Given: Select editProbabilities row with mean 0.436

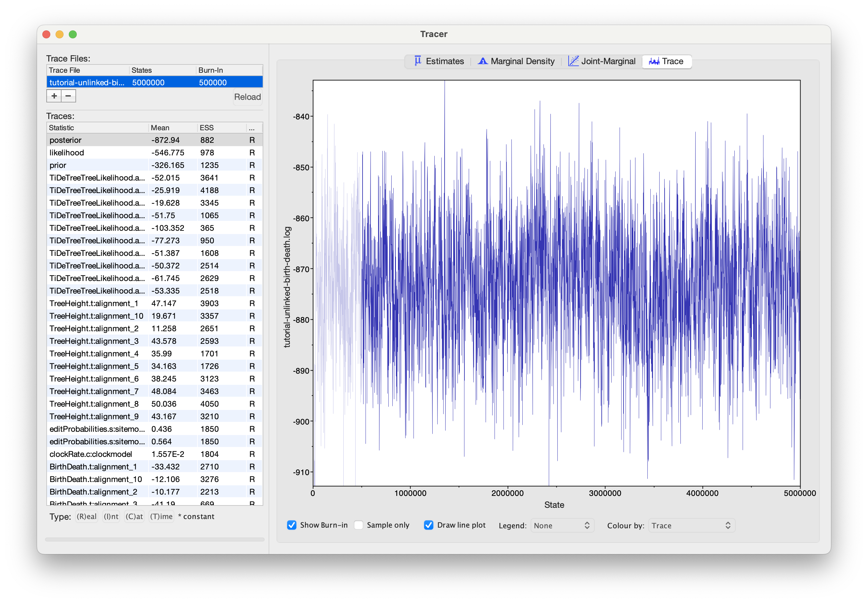Looking at the screenshot, I should [x=154, y=429].
